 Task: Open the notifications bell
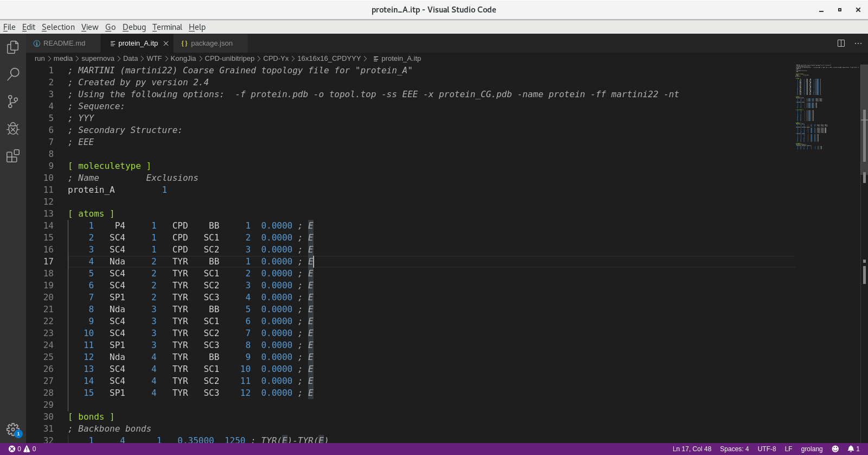tap(854, 449)
